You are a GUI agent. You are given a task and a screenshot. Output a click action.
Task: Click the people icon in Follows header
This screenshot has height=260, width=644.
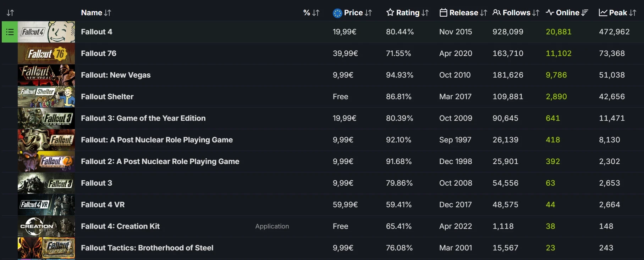(x=497, y=13)
